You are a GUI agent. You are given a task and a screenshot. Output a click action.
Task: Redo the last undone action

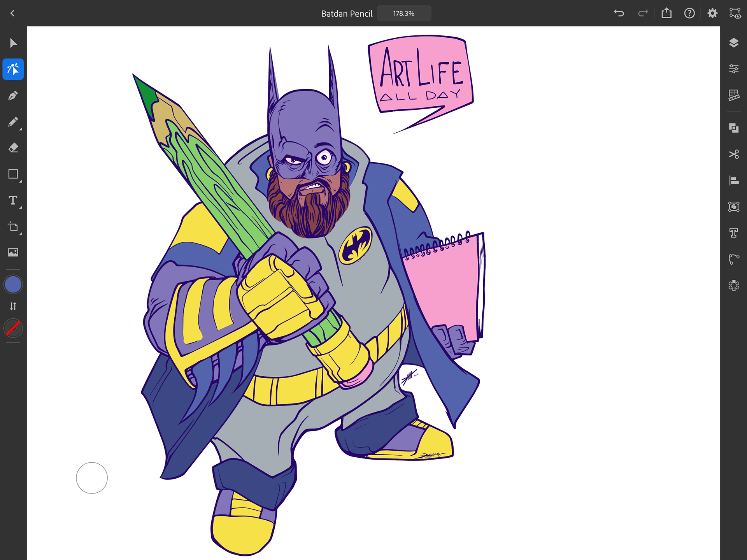(x=643, y=13)
